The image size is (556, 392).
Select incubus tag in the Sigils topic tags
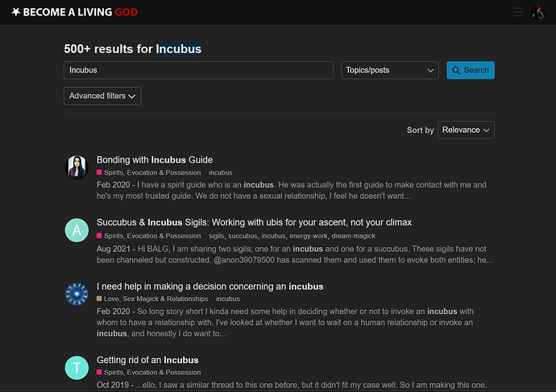[x=273, y=236]
